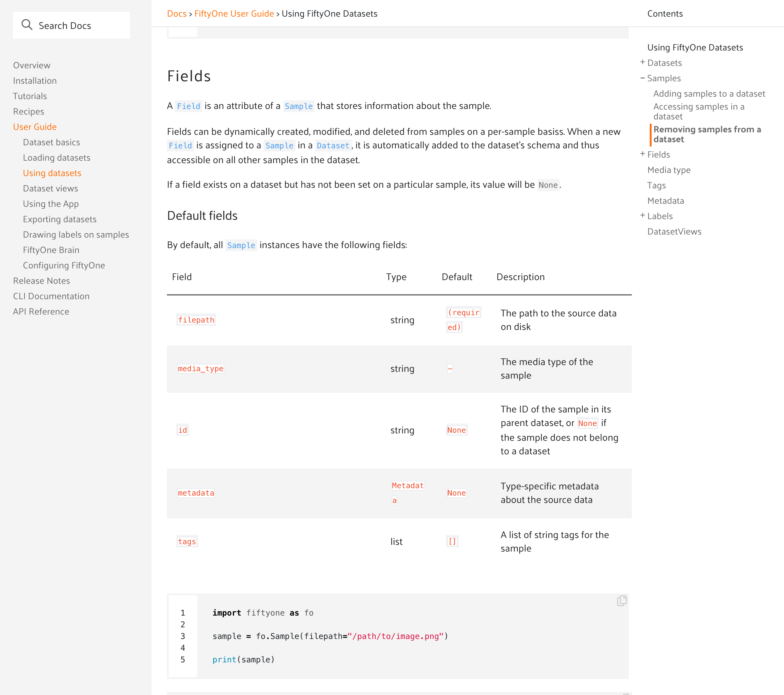Copy the code snippet using the copy icon

coord(622,600)
